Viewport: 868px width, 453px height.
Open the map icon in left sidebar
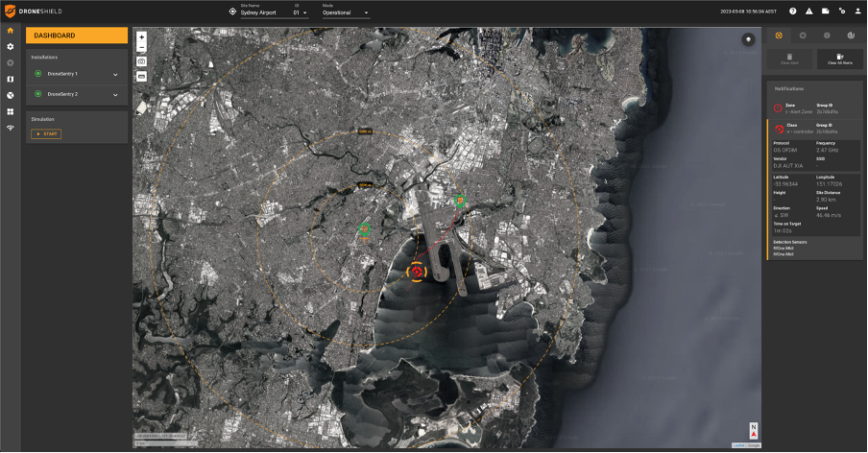(x=10, y=79)
